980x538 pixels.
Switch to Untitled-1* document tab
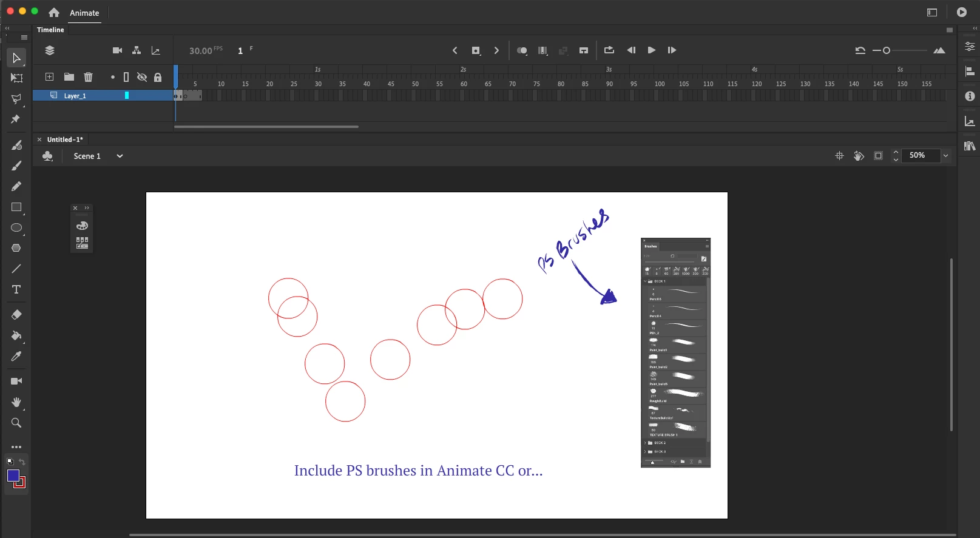65,140
